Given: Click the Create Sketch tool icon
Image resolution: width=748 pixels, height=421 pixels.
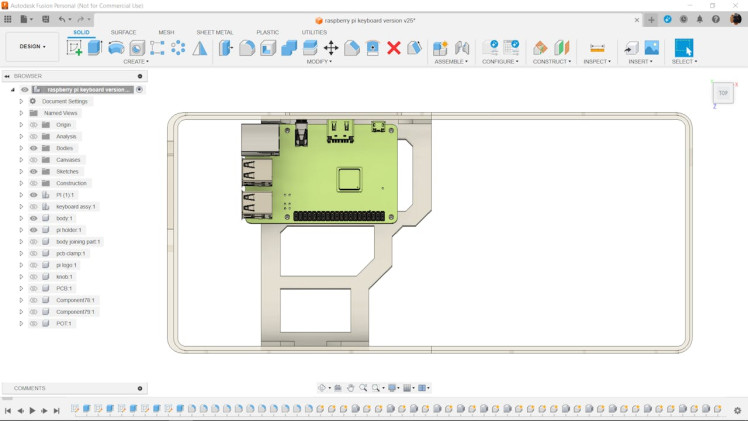Looking at the screenshot, I should click(75, 47).
